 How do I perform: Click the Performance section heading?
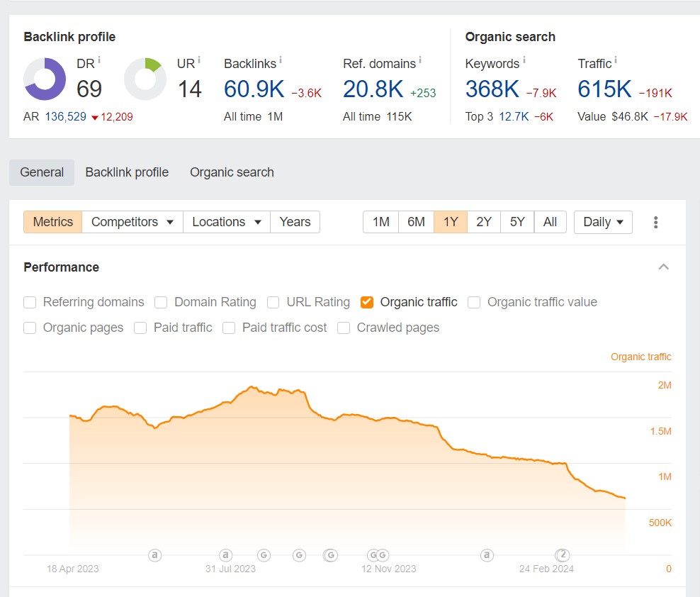click(61, 267)
